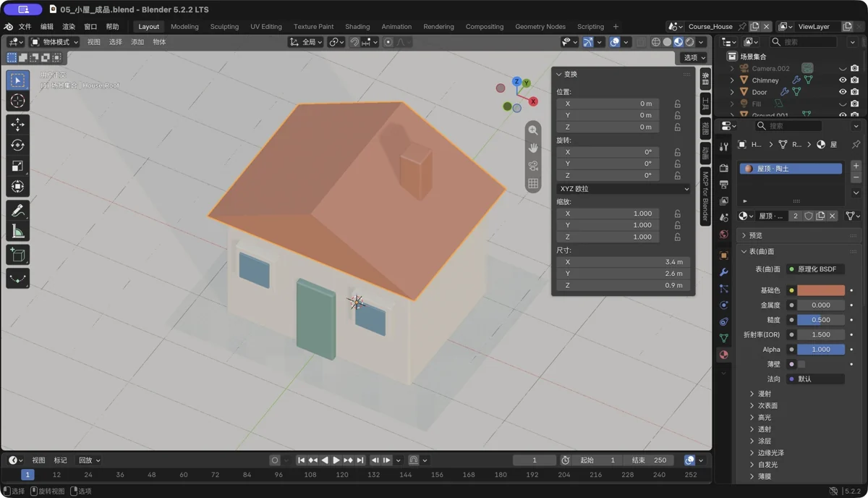868x498 pixels.
Task: Toggle lock on scale Z
Action: [x=678, y=237]
